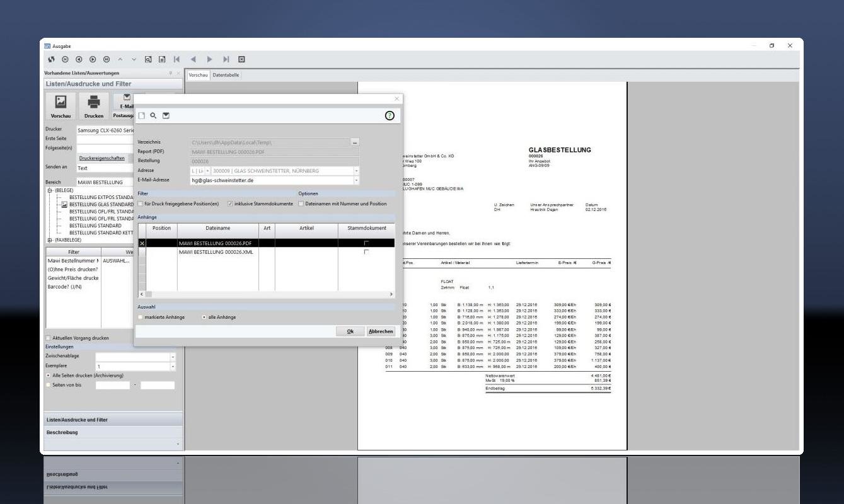Open help via the green question mark icon
The height and width of the screenshot is (504, 844).
pos(390,116)
